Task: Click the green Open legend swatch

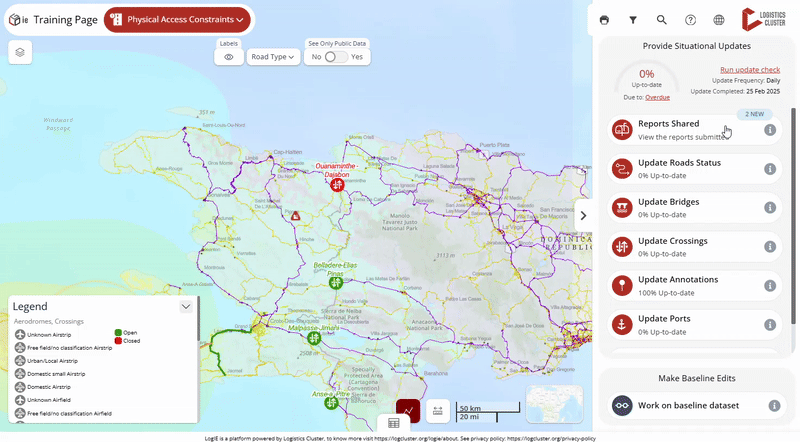Action: (x=118, y=333)
